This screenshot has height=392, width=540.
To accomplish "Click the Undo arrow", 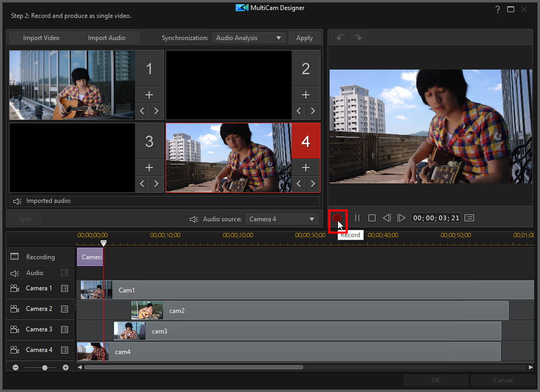I will pos(340,37).
